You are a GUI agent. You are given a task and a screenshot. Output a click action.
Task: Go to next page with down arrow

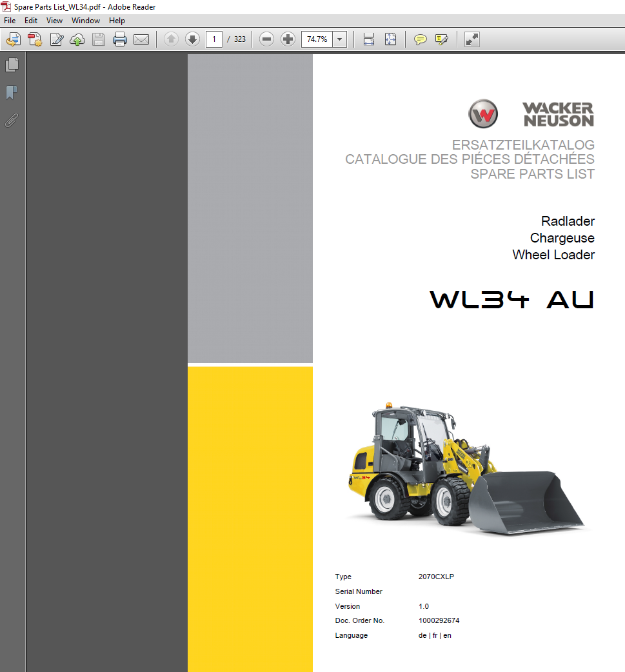pos(192,39)
